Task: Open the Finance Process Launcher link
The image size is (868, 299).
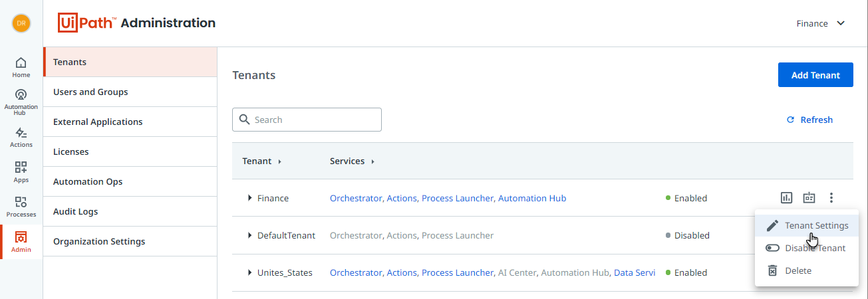Action: (x=458, y=198)
